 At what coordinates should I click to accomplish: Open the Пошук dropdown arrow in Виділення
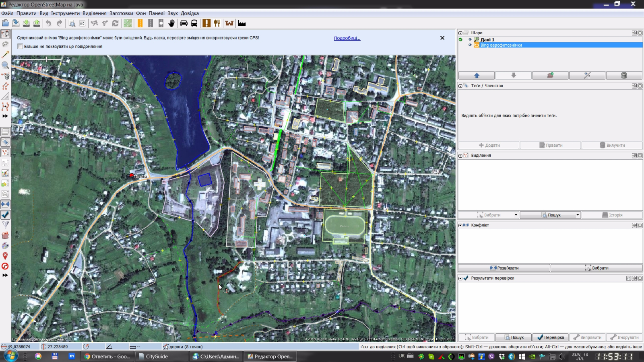(x=578, y=215)
